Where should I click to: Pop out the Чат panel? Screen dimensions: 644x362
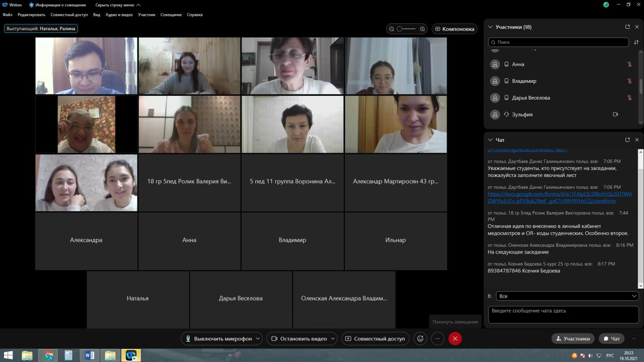pos(627,140)
